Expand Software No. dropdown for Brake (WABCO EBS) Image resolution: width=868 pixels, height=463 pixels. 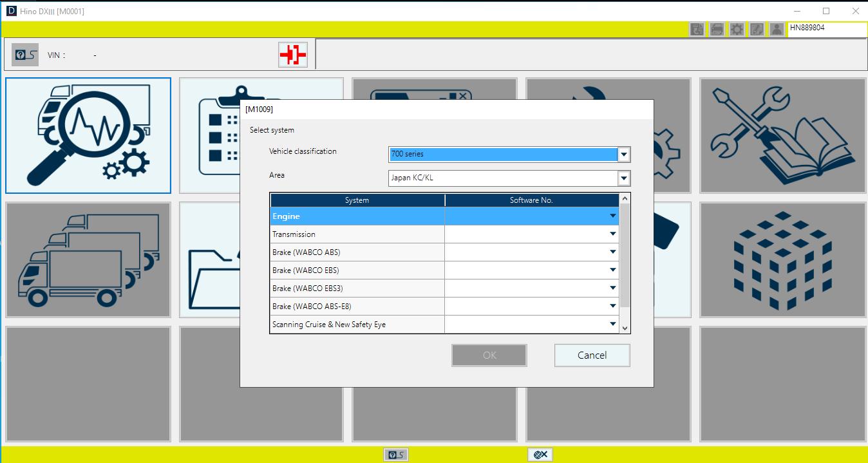[613, 270]
